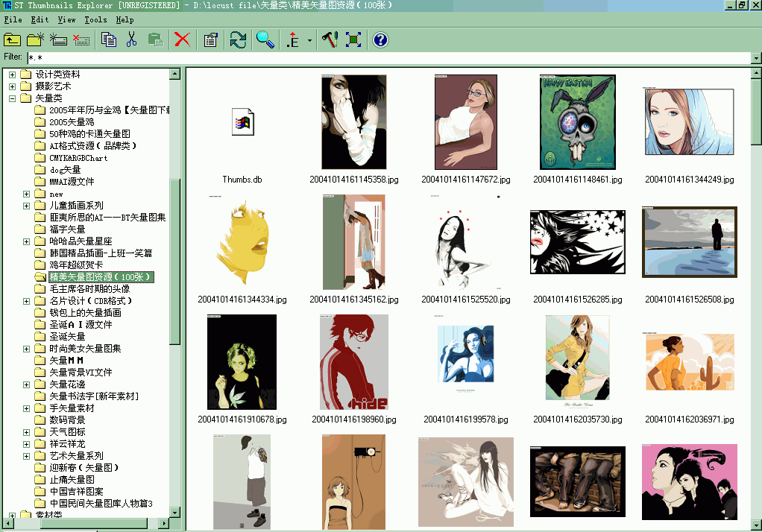762x532 pixels.
Task: Click the thumbnail pane scroll-down arrow
Action: (756, 525)
